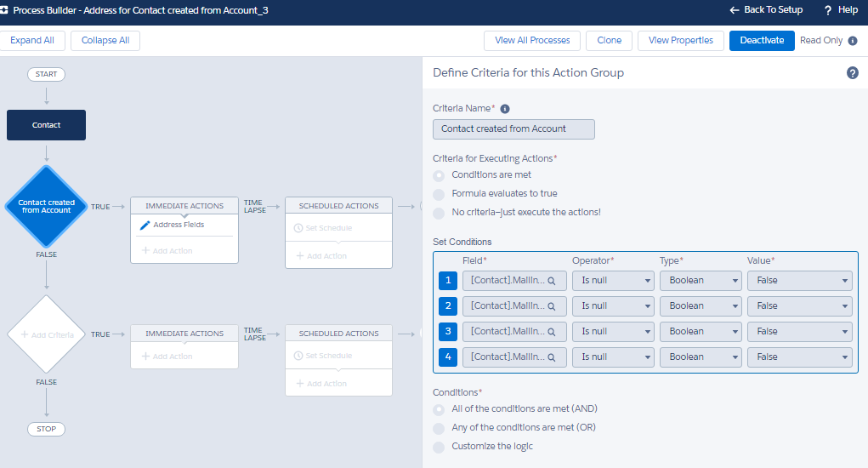The height and width of the screenshot is (468, 868).
Task: Click the Criteria Name info icon
Action: point(505,109)
